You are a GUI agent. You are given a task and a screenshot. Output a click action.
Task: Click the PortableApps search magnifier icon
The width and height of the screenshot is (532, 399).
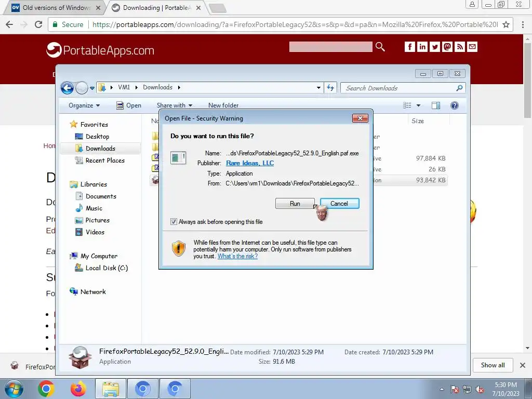[380, 47]
